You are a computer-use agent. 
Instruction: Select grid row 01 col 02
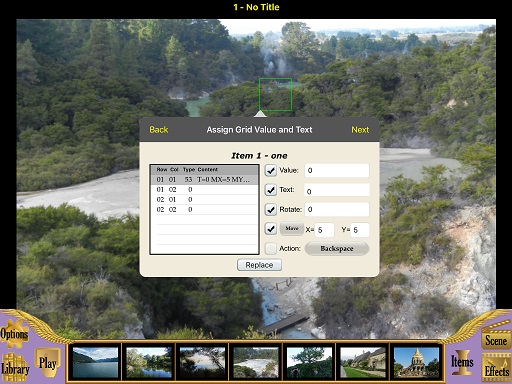[x=204, y=189]
